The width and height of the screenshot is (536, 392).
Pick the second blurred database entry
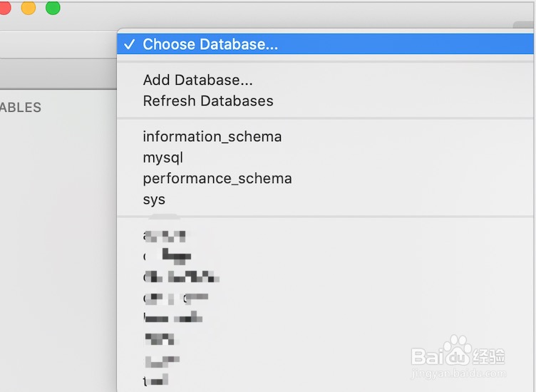point(168,256)
